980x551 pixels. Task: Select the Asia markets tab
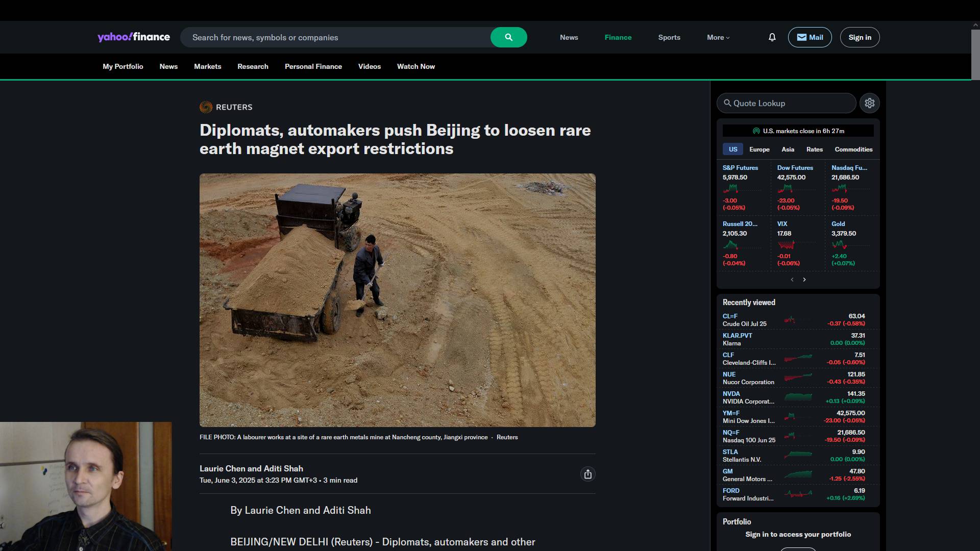(x=788, y=149)
